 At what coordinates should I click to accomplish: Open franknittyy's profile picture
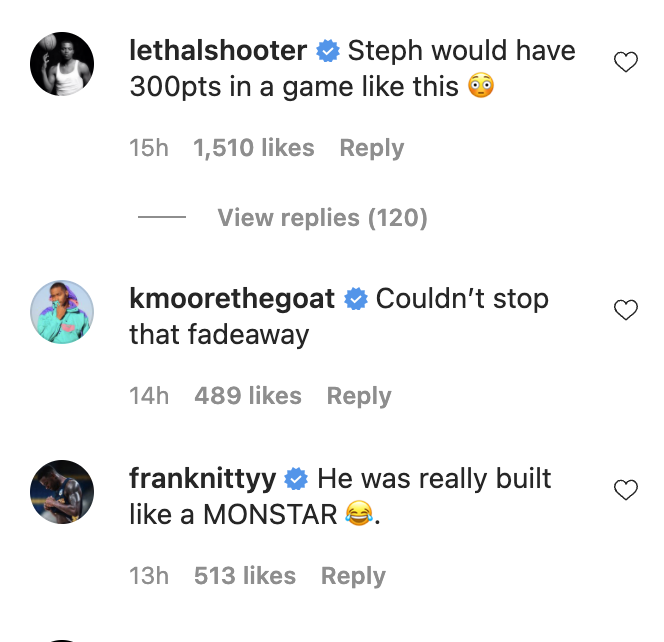pos(62,492)
